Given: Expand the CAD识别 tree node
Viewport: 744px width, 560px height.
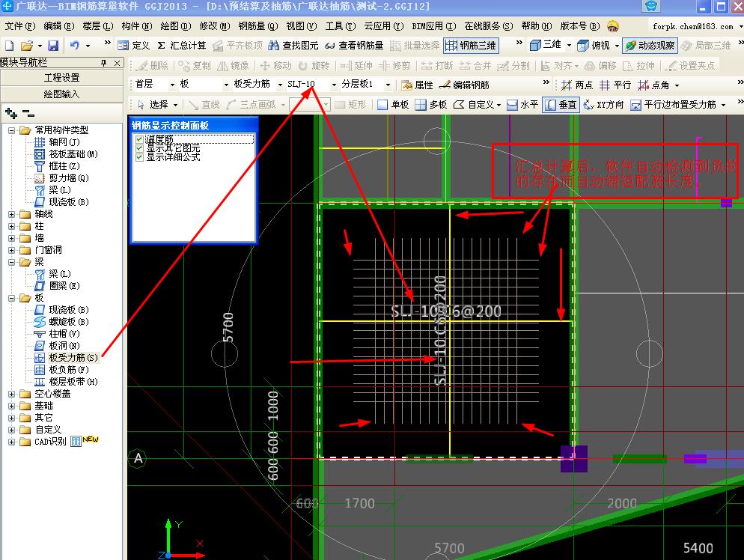Looking at the screenshot, I should (12, 442).
